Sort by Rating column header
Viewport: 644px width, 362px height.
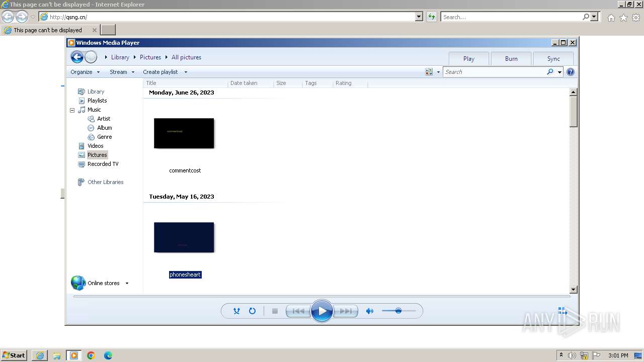[350, 83]
